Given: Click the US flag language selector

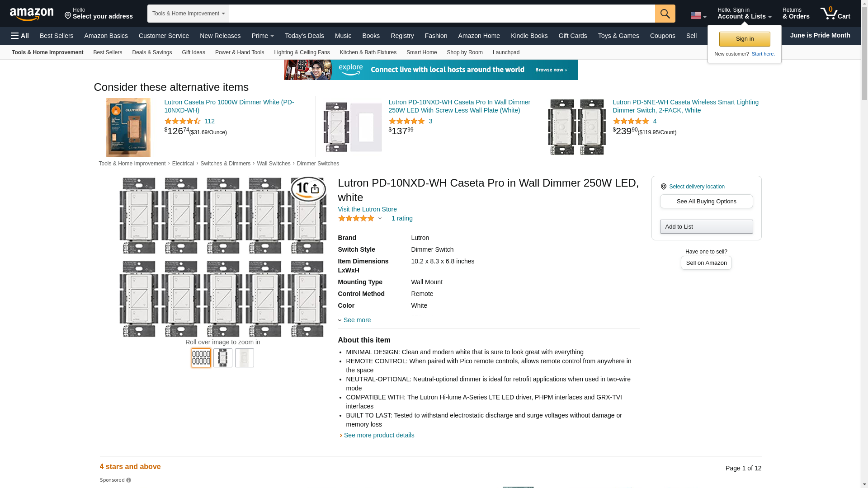Looking at the screenshot, I should (698, 16).
